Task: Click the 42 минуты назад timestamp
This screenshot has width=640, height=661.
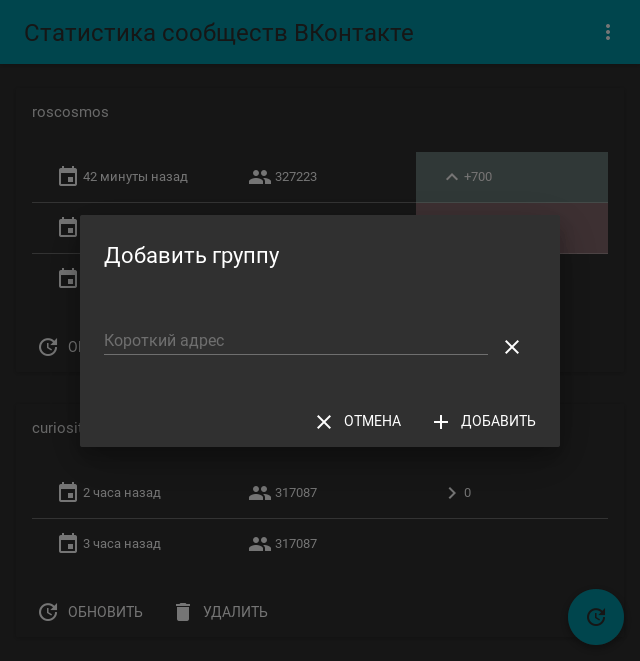Action: [135, 177]
